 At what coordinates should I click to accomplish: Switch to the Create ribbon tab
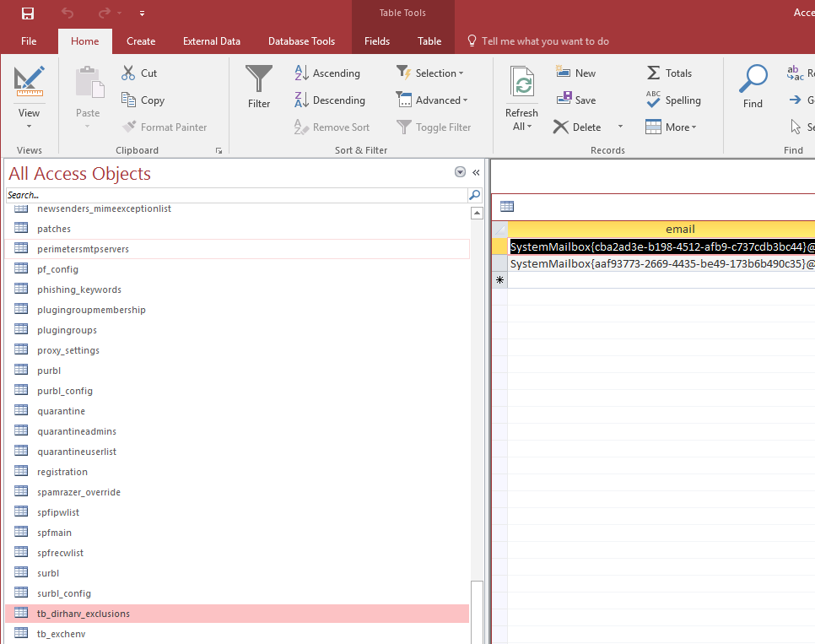tap(141, 41)
